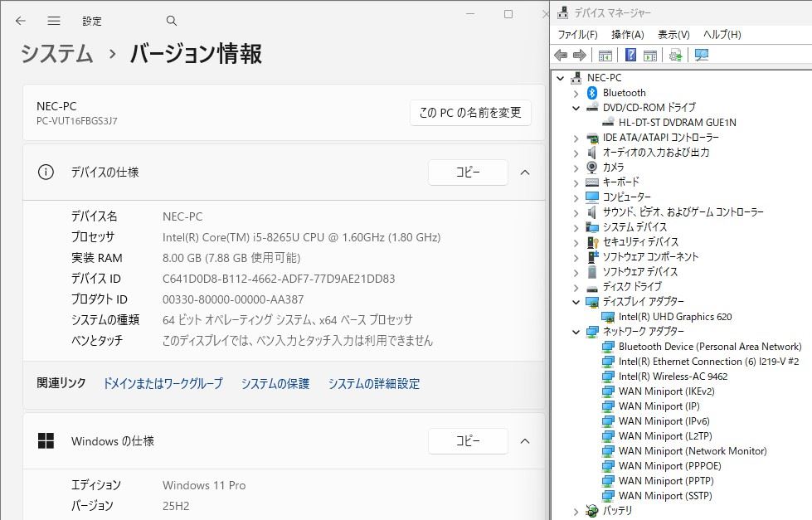Viewport: 812px width, 520px height.
Task: Open the システムの詳細設定 link
Action: pos(373,384)
